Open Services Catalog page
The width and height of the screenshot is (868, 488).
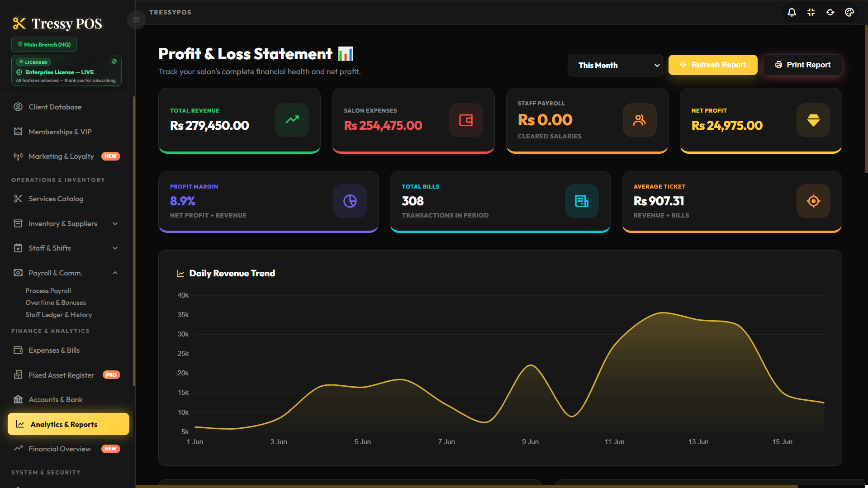68,199
